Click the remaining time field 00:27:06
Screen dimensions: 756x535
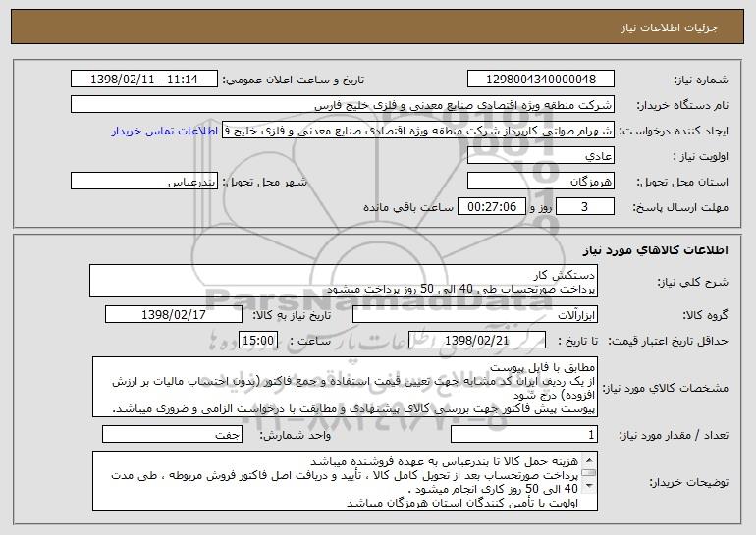click(x=491, y=207)
